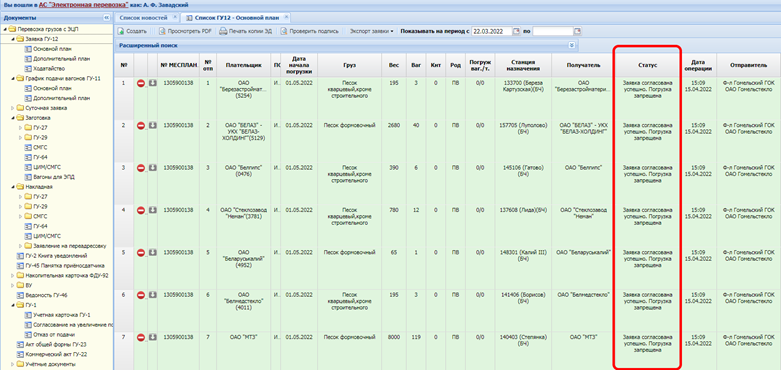781x370 pixels.
Task: Click Проверить подпись button
Action: coord(310,31)
